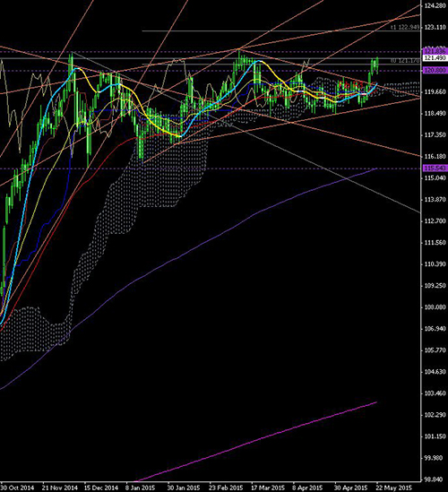The height and width of the screenshot is (492, 448).
Task: Click the 30 Apr 2015 date label
Action: coord(351,488)
